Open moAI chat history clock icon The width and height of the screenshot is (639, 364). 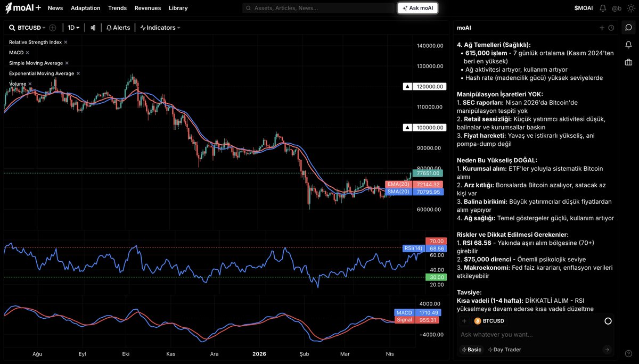[x=611, y=28]
